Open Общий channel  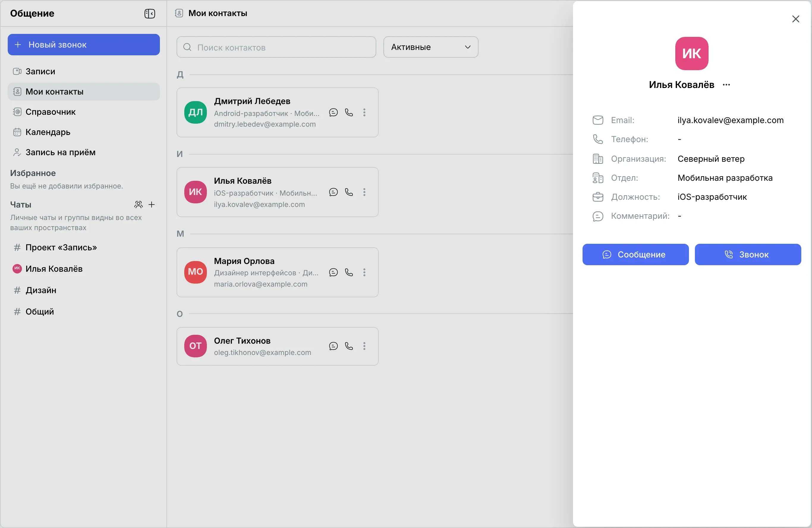click(x=84, y=312)
